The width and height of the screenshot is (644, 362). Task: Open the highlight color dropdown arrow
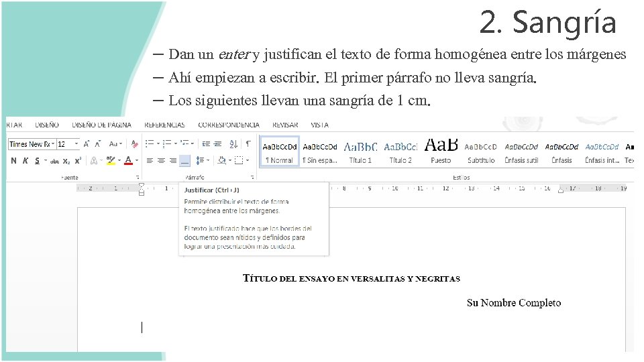pyautogui.click(x=119, y=160)
